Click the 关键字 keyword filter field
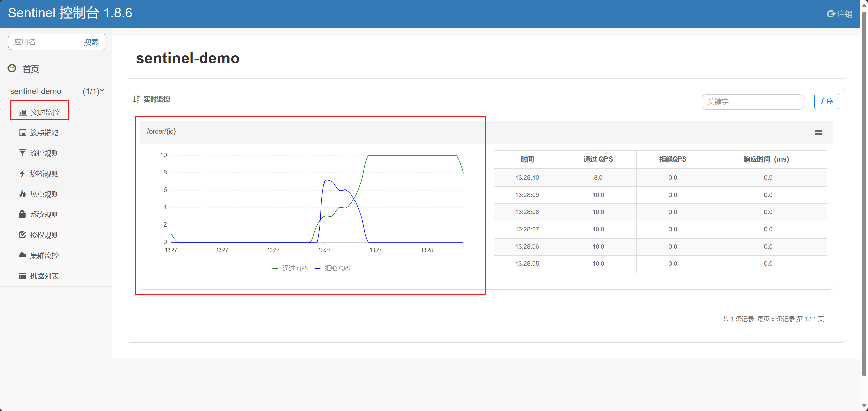Viewport: 868px width, 411px height. tap(752, 102)
